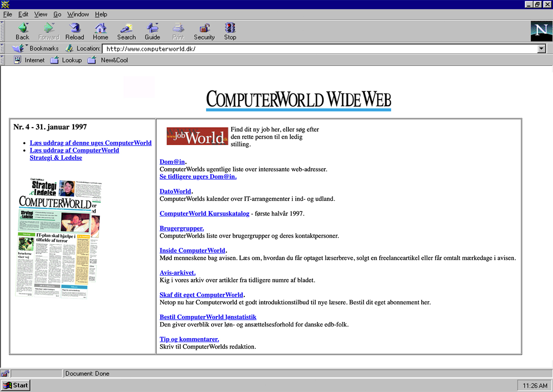Click the JobWorld banner image
This screenshot has height=392, width=553.
[197, 136]
